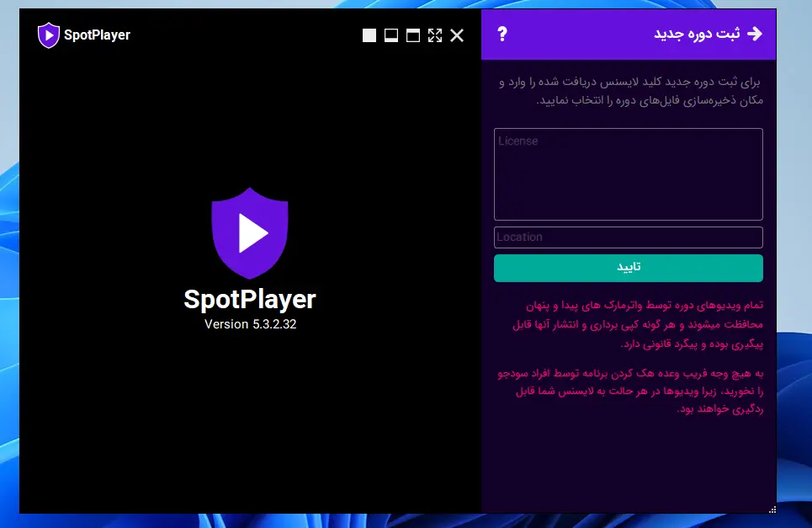Click the Location input field

629,237
